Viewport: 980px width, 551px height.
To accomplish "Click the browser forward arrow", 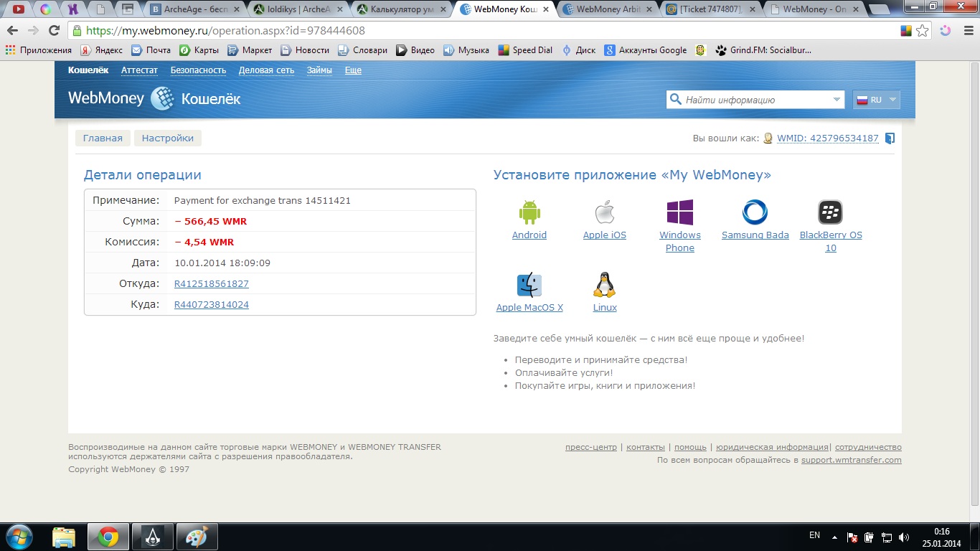I will tap(33, 31).
